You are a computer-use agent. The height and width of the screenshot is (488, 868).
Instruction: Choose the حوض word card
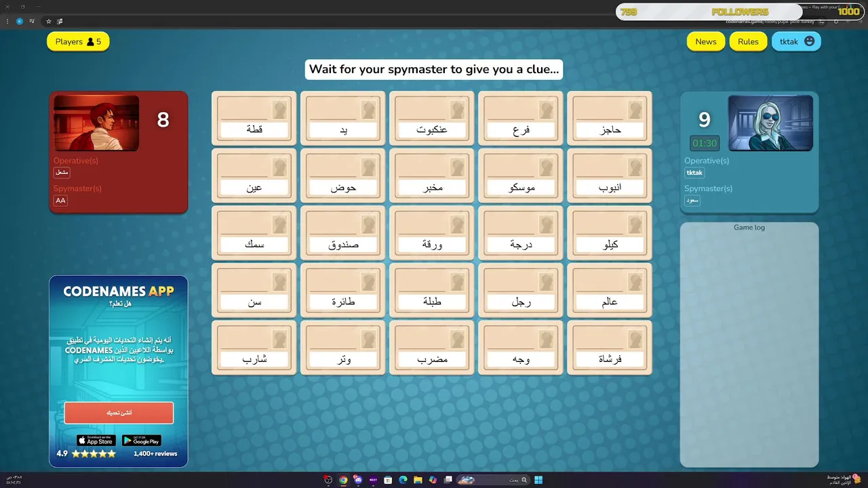pos(343,176)
